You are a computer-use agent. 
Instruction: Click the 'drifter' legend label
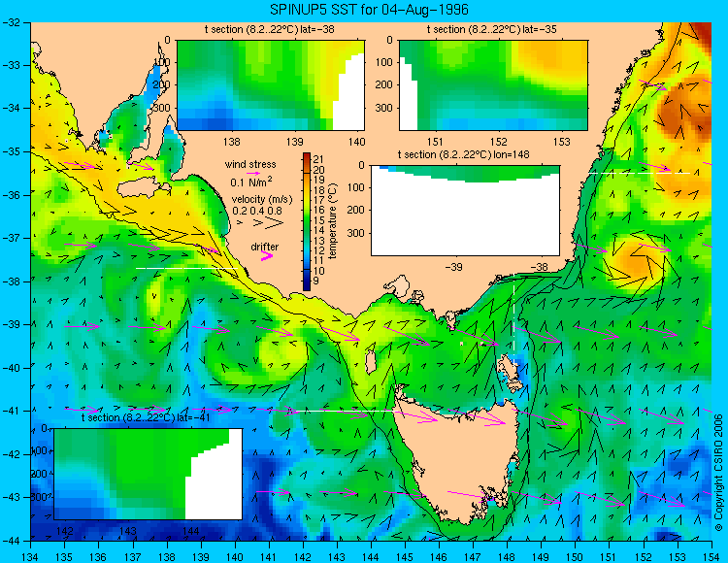pos(265,247)
